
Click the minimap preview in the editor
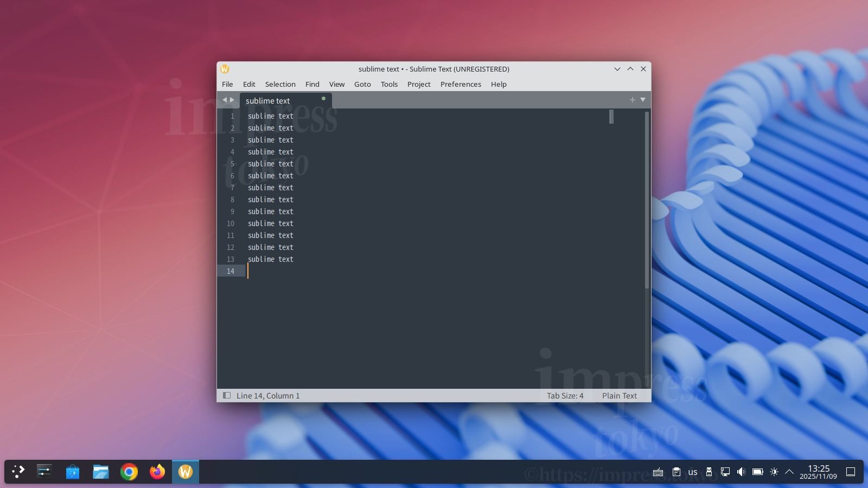click(x=611, y=117)
